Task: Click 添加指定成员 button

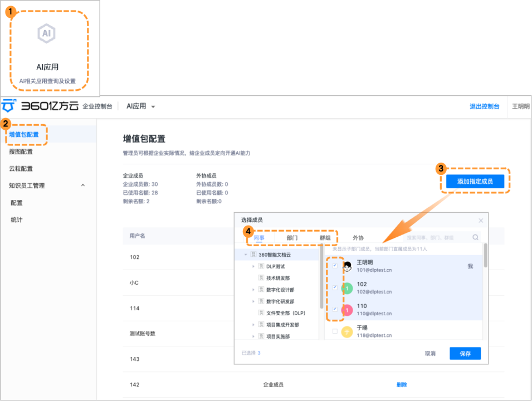Action: coord(475,181)
